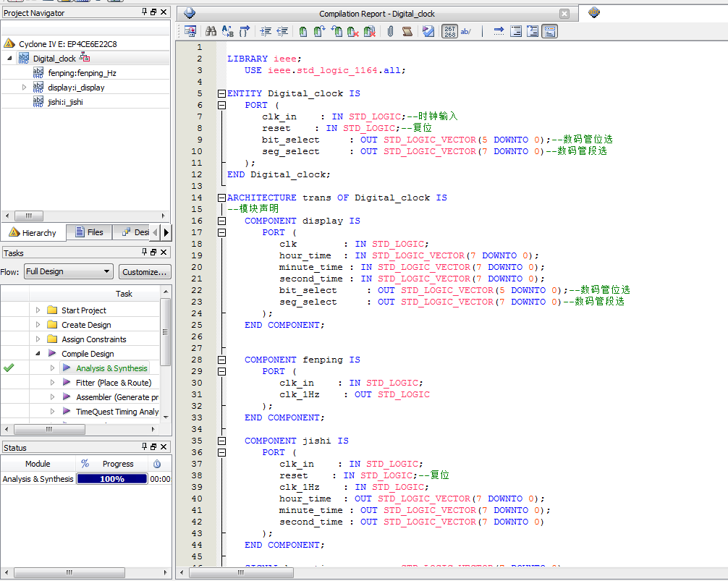Pin the Tasks panel
Image resolution: width=728 pixels, height=581 pixels.
[x=145, y=252]
